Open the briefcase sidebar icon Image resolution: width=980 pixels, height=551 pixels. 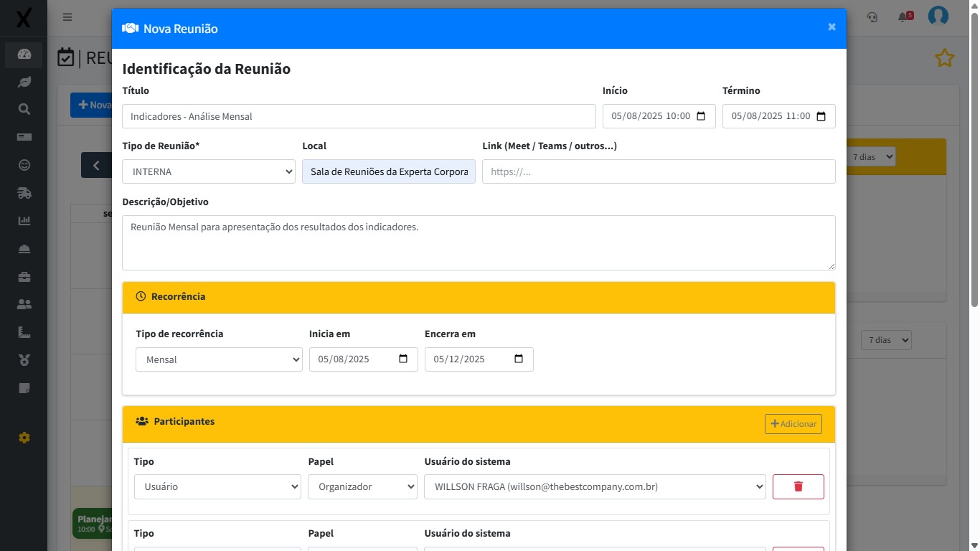(24, 276)
